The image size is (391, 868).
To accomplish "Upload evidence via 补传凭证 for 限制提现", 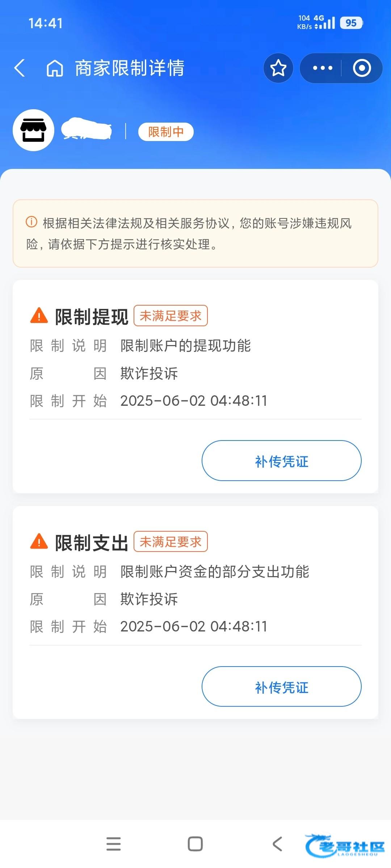I will click(281, 460).
